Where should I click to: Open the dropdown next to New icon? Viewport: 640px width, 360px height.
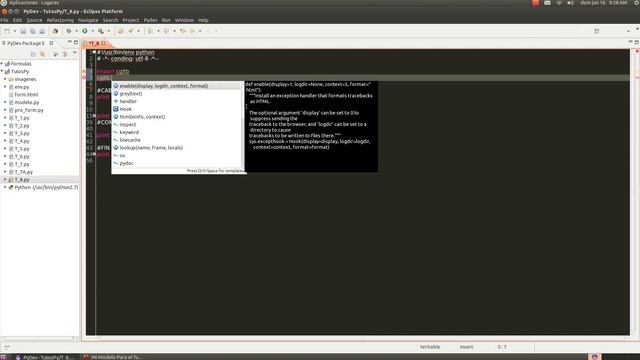15,31
